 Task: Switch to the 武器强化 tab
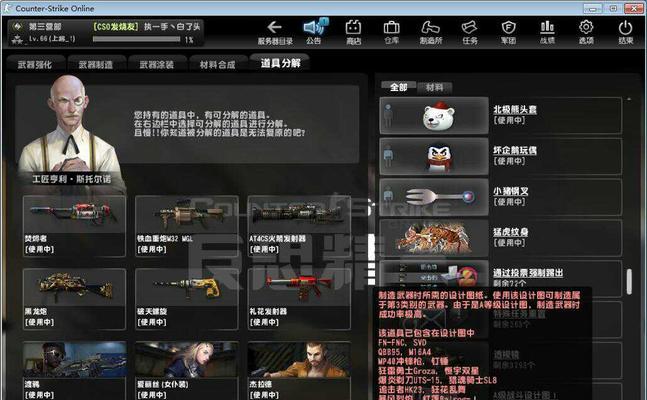pos(35,64)
